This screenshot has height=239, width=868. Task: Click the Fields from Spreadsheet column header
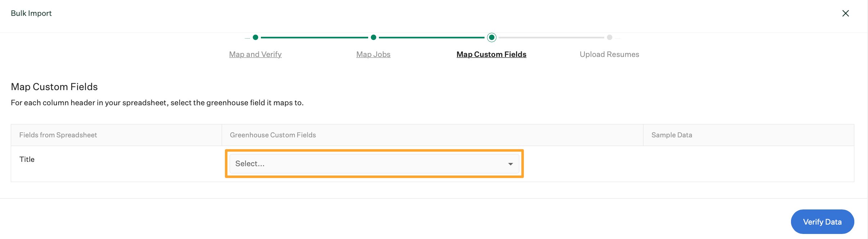[58, 135]
